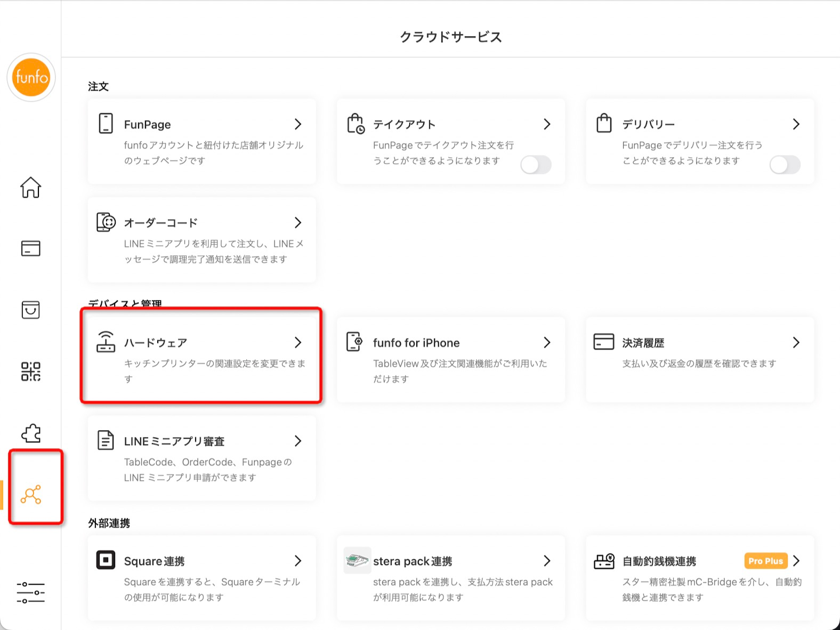Open the LINEミニアプリ審査 title
Screen dimensions: 840x630
(x=174, y=441)
